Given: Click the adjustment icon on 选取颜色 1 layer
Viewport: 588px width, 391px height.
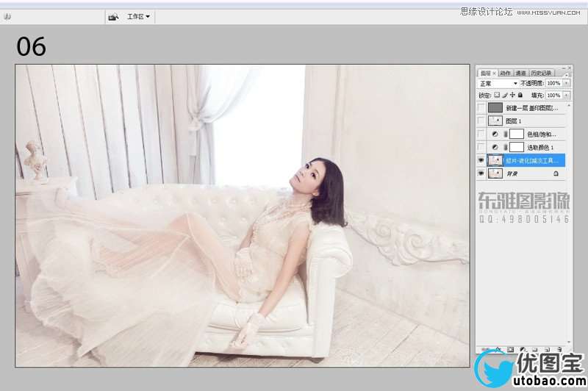Looking at the screenshot, I should tap(495, 147).
